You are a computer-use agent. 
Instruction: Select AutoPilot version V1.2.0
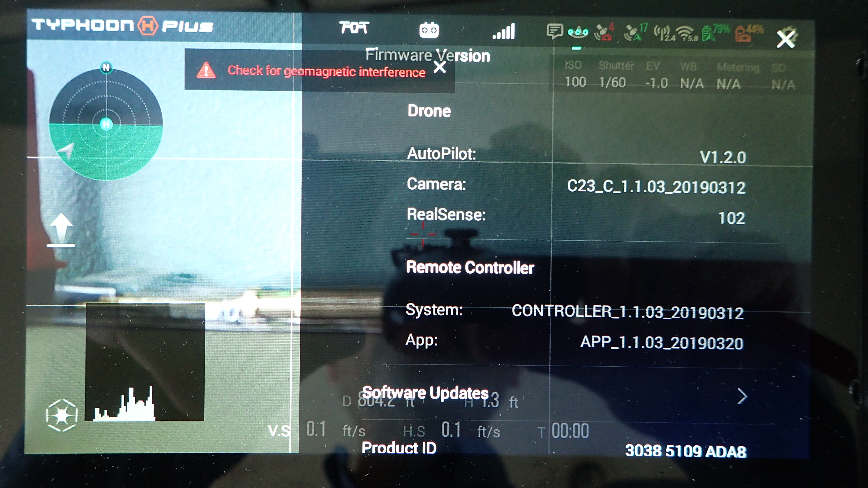point(723,157)
